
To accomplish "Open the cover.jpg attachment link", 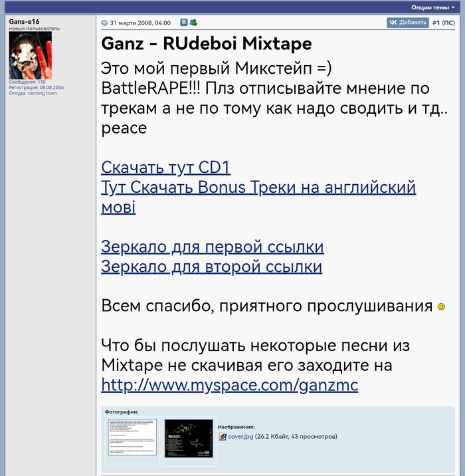I will point(240,437).
